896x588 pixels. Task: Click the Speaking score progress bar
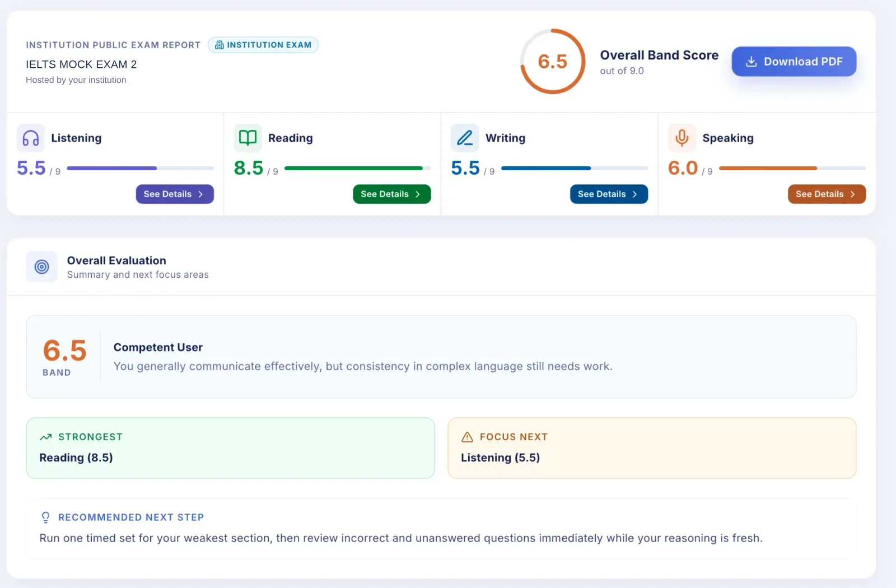pos(792,168)
